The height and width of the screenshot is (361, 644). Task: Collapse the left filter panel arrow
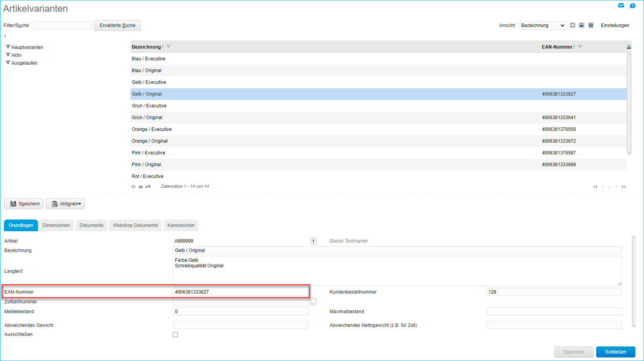pos(5,36)
